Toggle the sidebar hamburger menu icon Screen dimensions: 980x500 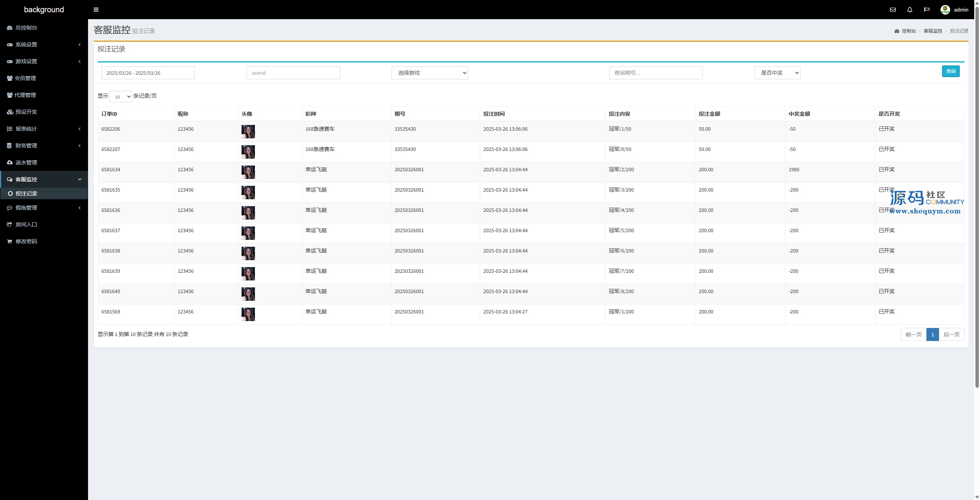click(96, 10)
